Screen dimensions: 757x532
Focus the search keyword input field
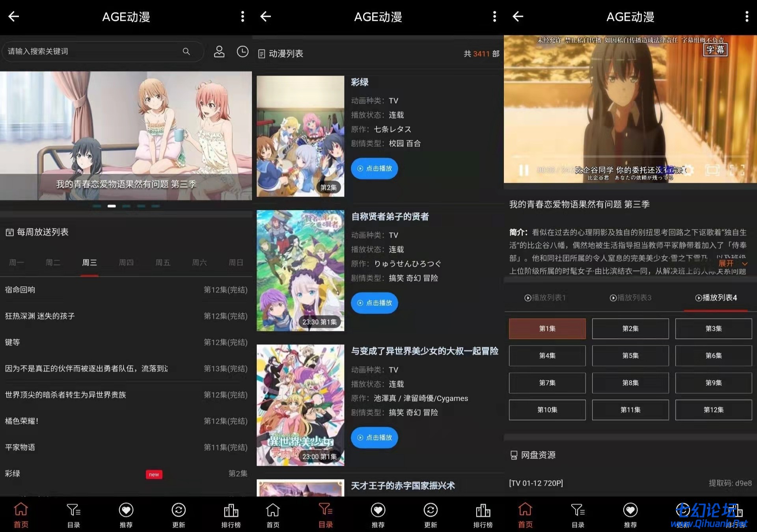(x=103, y=51)
